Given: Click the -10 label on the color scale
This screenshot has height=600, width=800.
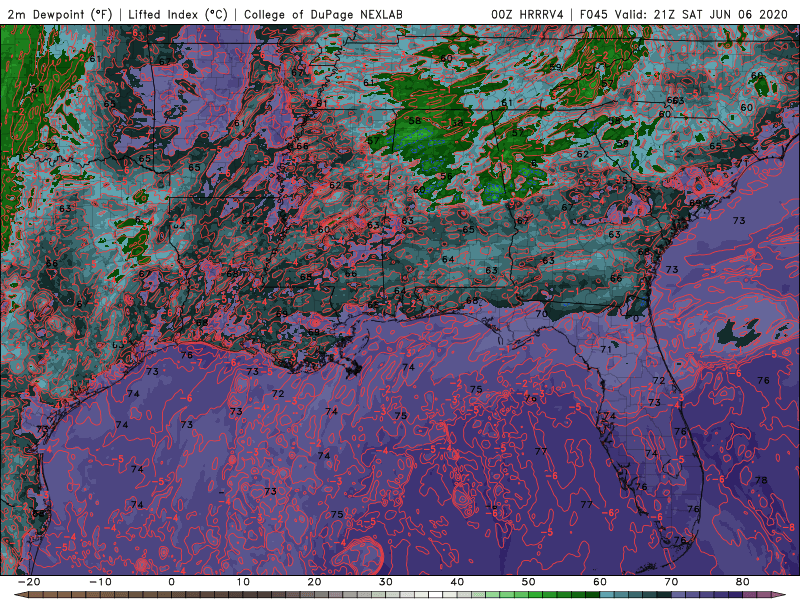Looking at the screenshot, I should tap(100, 582).
